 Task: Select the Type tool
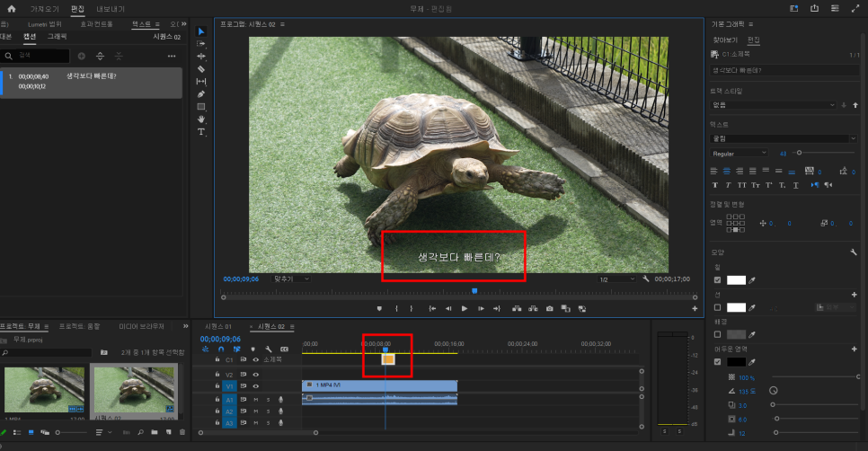[x=201, y=132]
